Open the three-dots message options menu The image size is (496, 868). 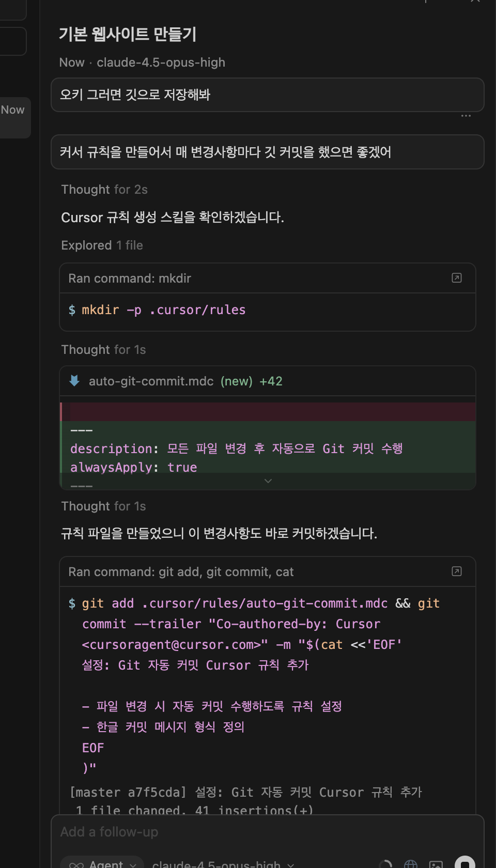click(466, 116)
